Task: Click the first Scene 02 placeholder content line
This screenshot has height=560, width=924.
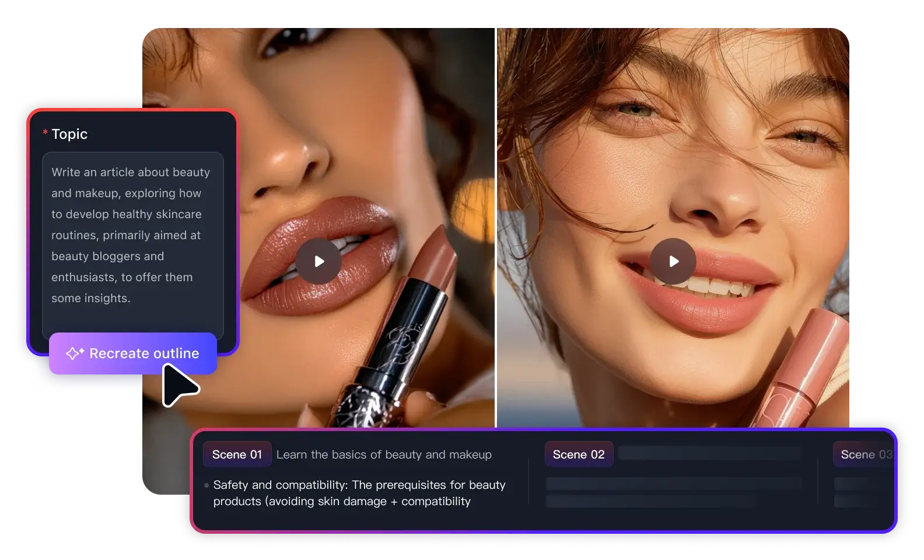Action: tap(673, 483)
